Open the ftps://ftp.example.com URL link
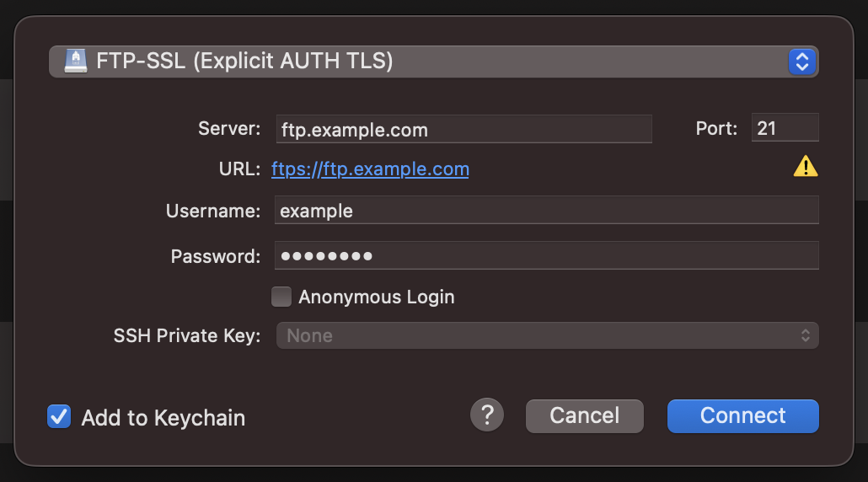Viewport: 868px width, 482px height. 370,169
